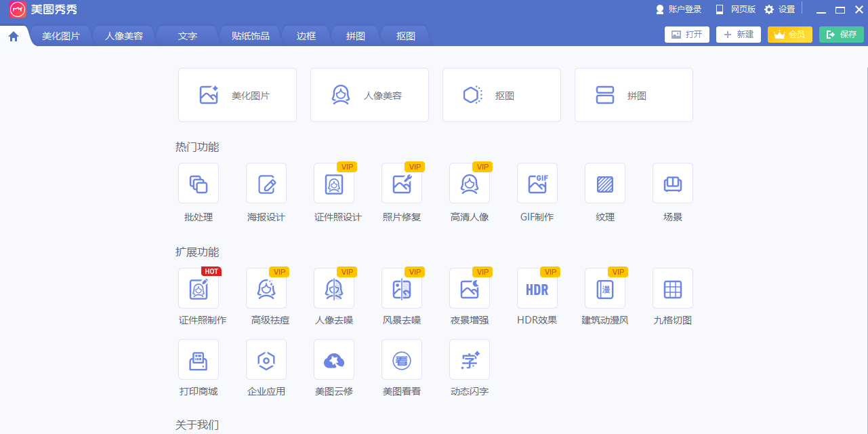
Task: Launch the 动态闪字 animated text tool
Action: tap(470, 359)
